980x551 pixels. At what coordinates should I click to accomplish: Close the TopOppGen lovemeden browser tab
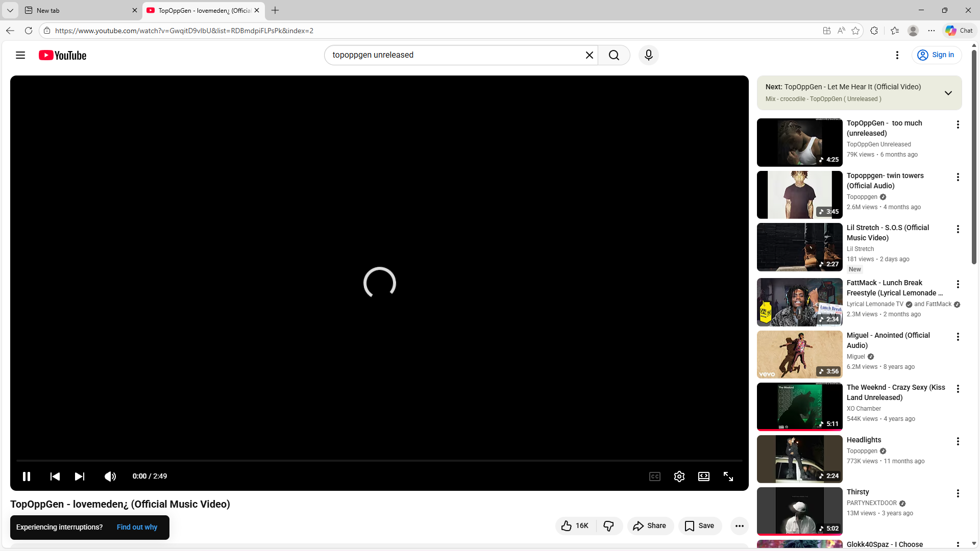[x=257, y=10]
